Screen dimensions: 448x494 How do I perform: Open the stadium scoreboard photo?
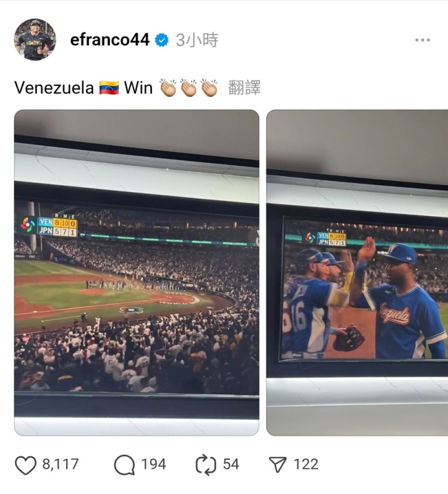(x=137, y=272)
